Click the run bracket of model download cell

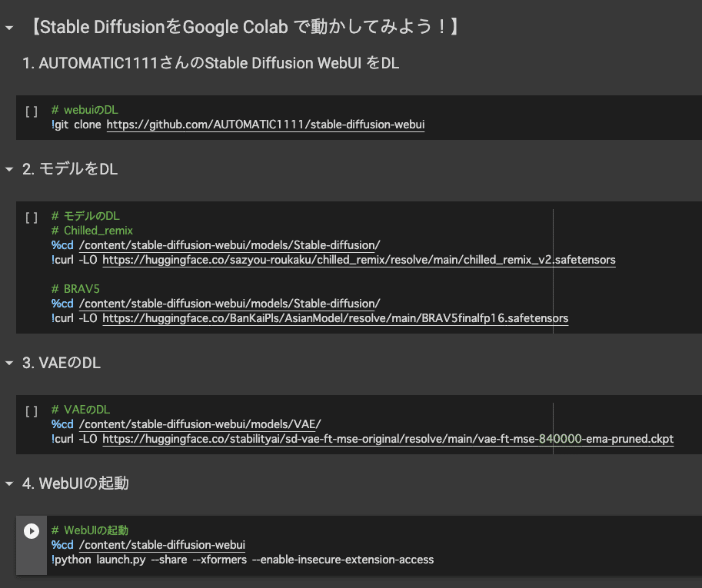pos(32,218)
